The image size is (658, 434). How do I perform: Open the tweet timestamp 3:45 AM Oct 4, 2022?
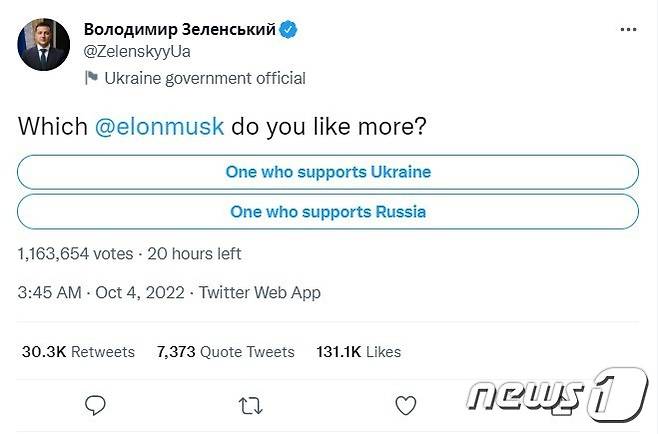pyautogui.click(x=101, y=293)
